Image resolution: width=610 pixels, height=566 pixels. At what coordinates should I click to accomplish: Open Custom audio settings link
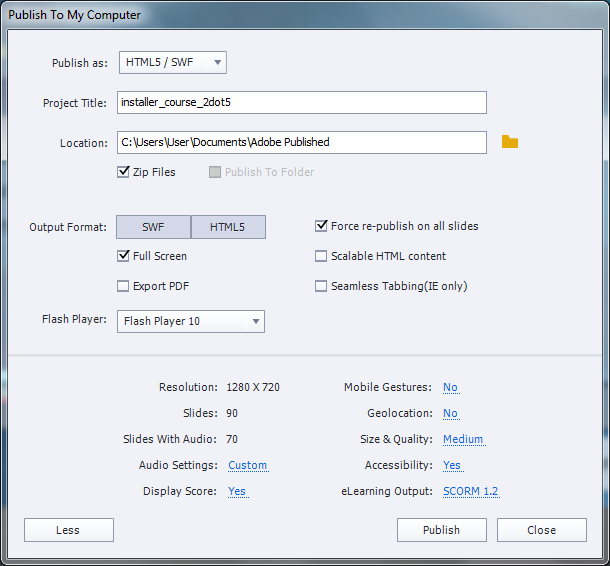248,465
